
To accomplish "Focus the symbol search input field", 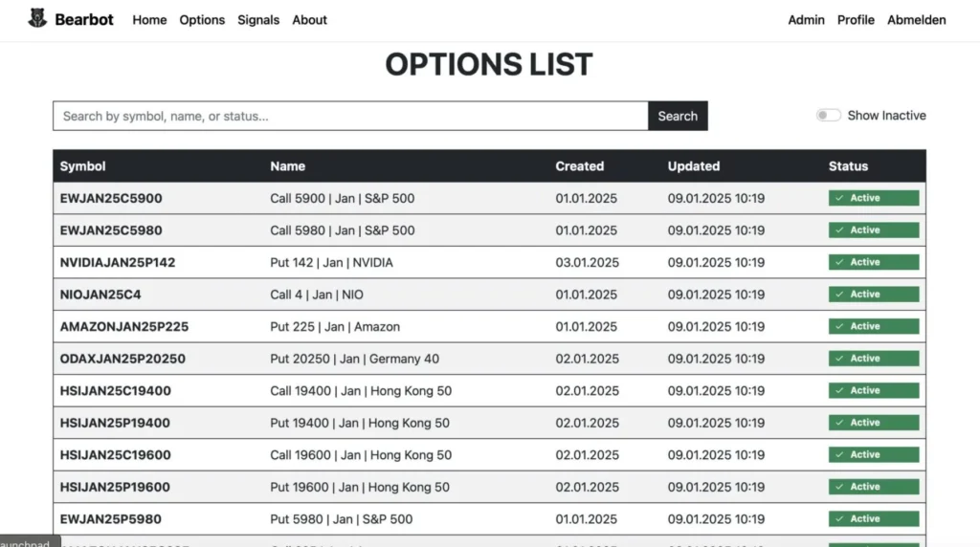I will point(350,116).
